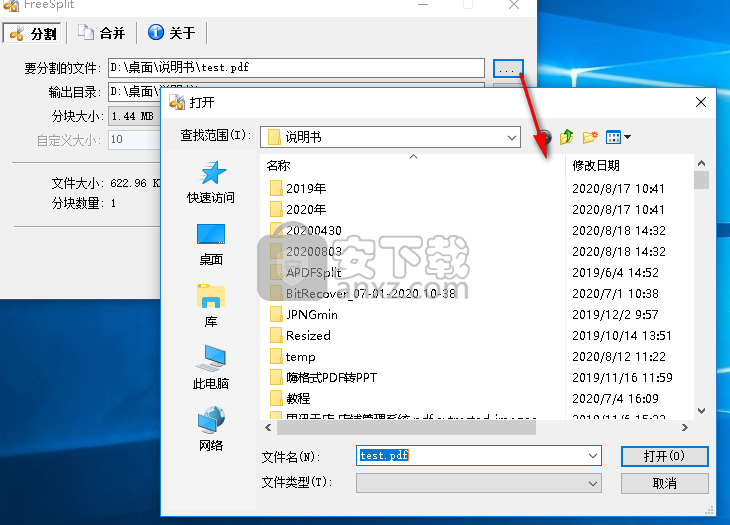Screen dimensions: 730x525
Task: Click horizontal scrollbar left arrow
Action: click(x=268, y=427)
